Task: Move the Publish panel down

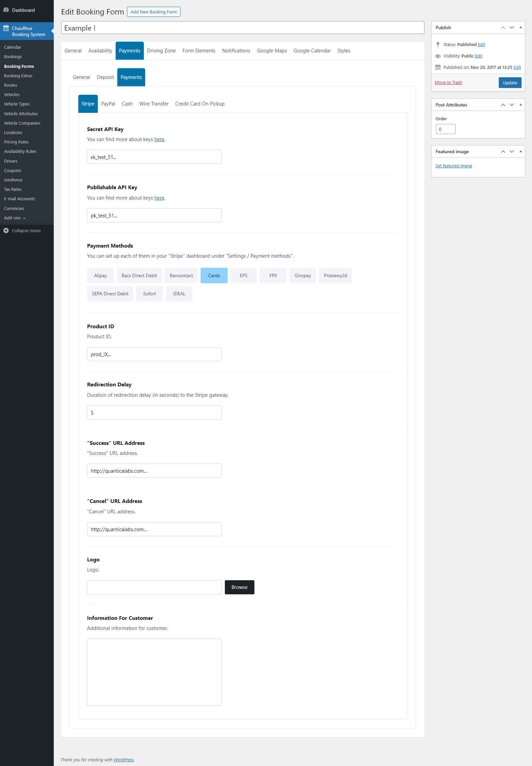Action: coord(512,28)
